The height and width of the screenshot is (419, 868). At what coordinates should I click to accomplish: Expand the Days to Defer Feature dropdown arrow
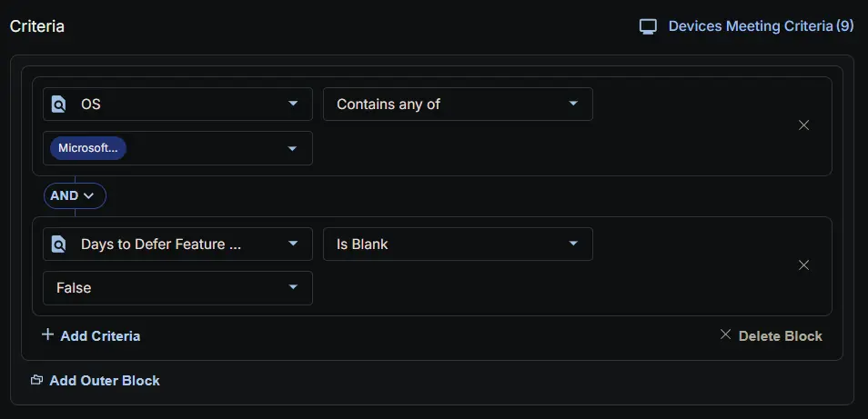click(293, 244)
